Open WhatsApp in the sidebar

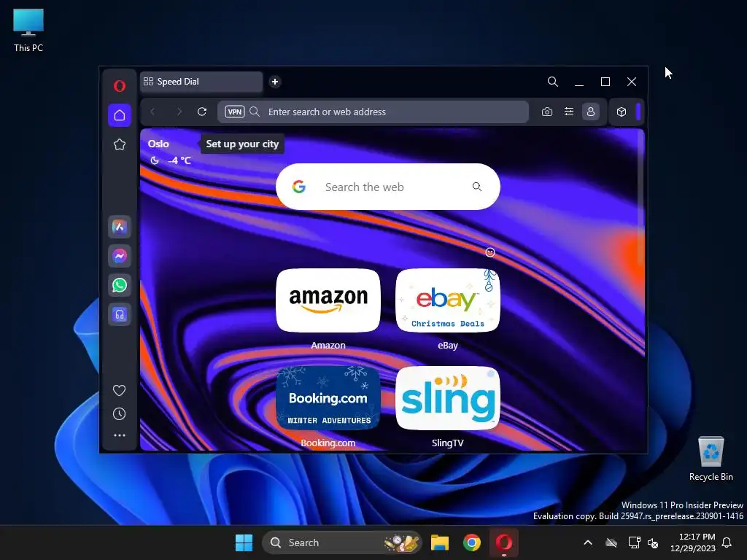[x=120, y=285]
